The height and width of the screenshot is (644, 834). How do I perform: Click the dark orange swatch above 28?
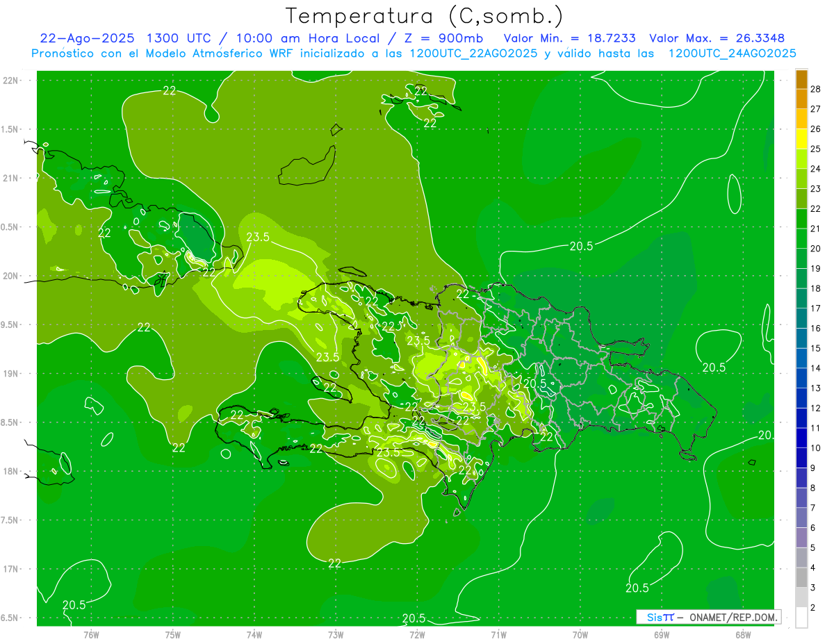801,79
